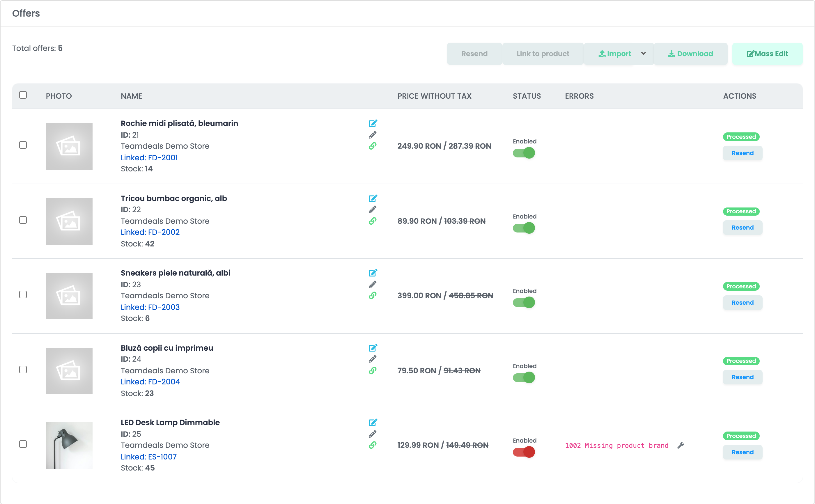The image size is (815, 504).
Task: Click pencil icon for LED Desk Lamp
Action: 373,434
